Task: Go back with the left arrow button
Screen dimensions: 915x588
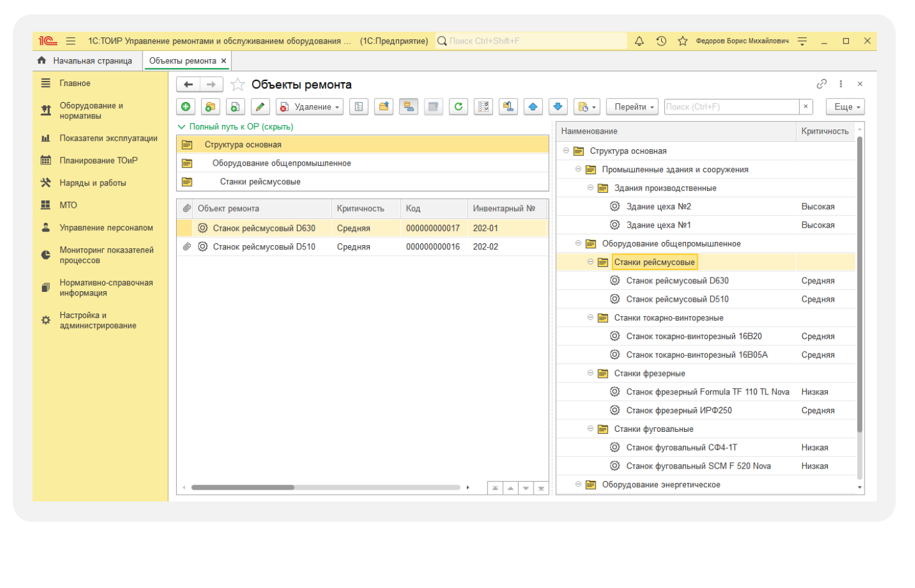Action: [188, 85]
